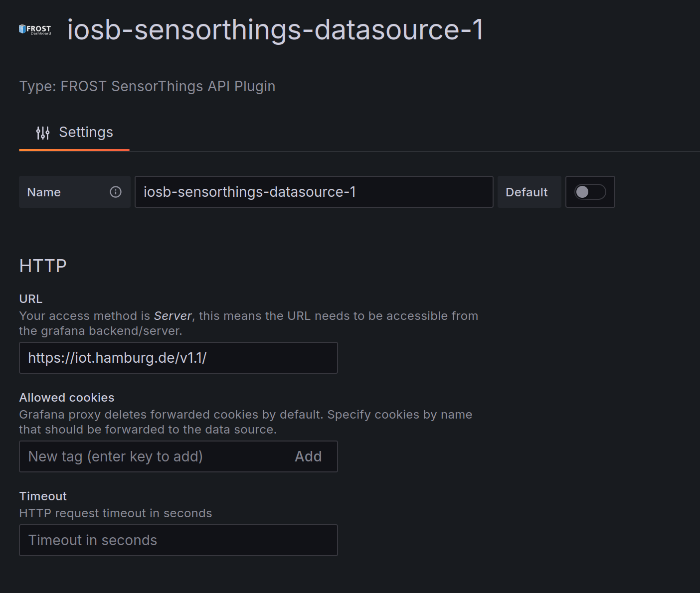This screenshot has width=700, height=593.
Task: Click the FROST Dashboard logo
Action: click(x=35, y=29)
